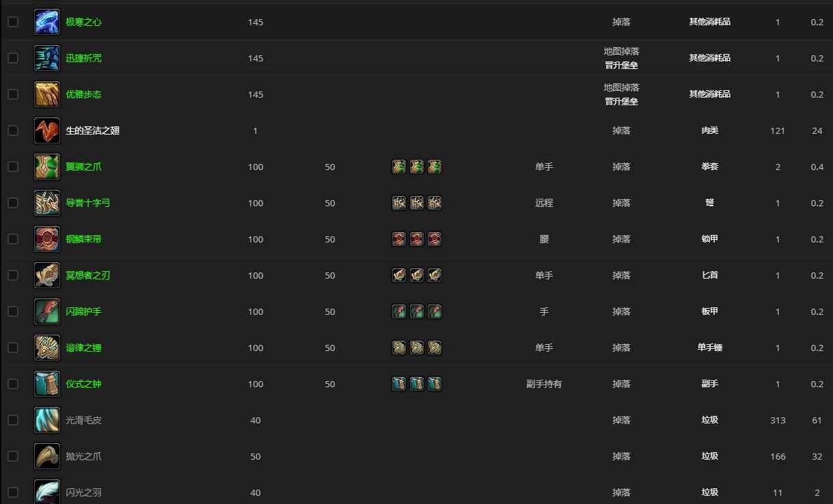Click the 远程 slot cell

click(x=544, y=203)
